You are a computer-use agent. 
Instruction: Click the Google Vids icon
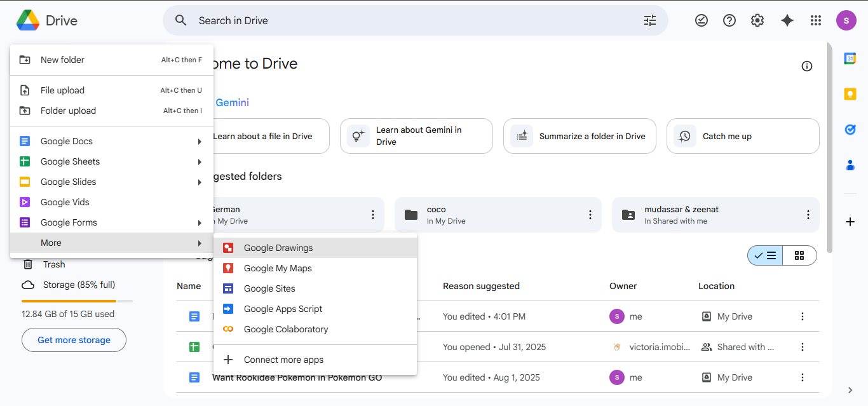25,202
